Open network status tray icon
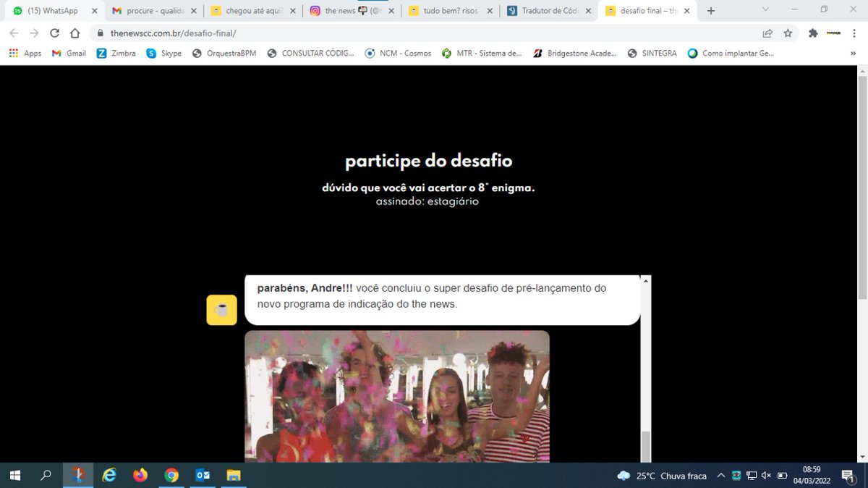868x488 pixels. [752, 476]
